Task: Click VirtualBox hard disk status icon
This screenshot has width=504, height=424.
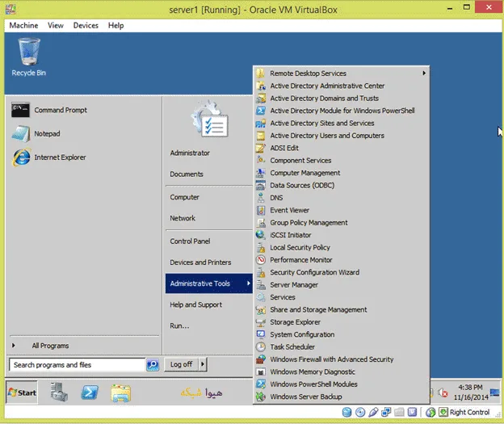Action: click(x=346, y=412)
